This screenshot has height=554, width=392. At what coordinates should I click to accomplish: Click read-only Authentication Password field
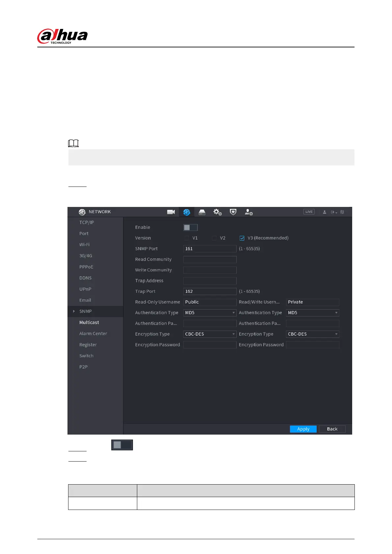click(210, 323)
